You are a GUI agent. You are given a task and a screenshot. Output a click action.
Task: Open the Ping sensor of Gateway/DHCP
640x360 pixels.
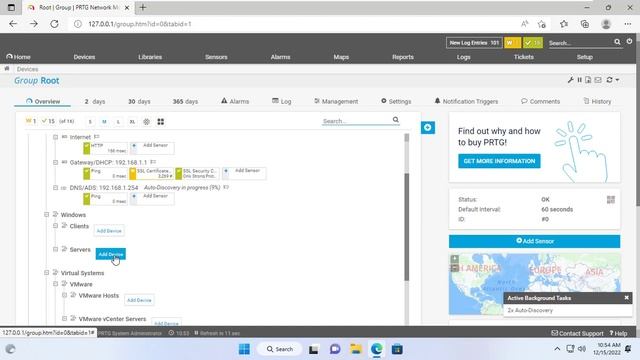coord(105,173)
